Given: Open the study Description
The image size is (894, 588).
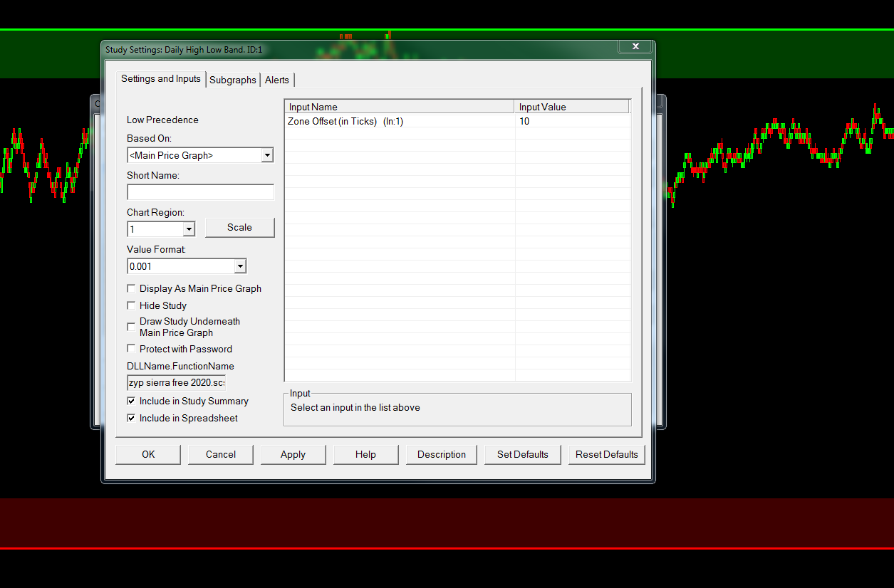Looking at the screenshot, I should (x=442, y=454).
